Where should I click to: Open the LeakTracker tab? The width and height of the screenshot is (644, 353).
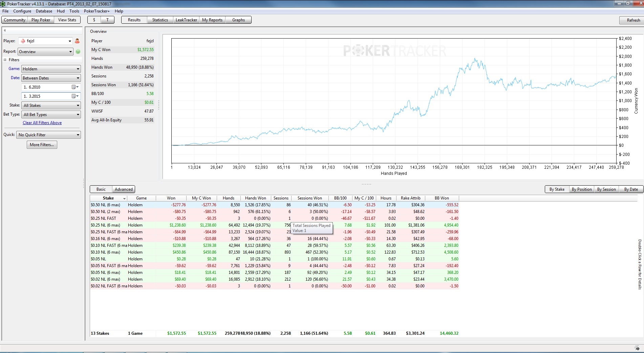point(186,20)
